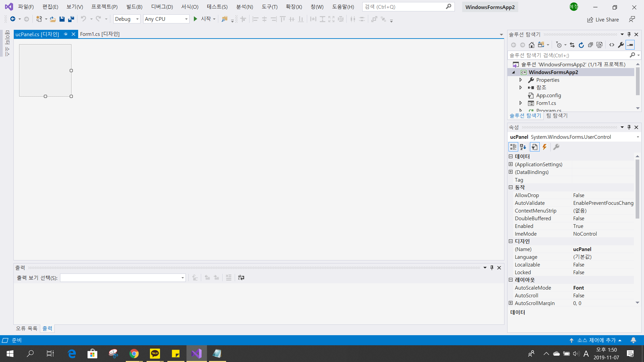This screenshot has width=644, height=362.
Task: Open the 빌드(B) menu
Action: tap(134, 7)
